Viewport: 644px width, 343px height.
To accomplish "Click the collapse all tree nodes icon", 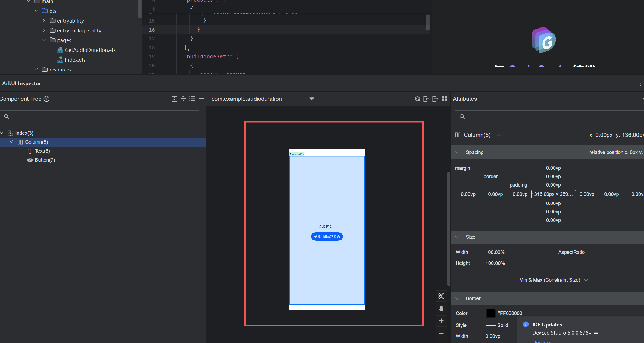I will [x=183, y=99].
